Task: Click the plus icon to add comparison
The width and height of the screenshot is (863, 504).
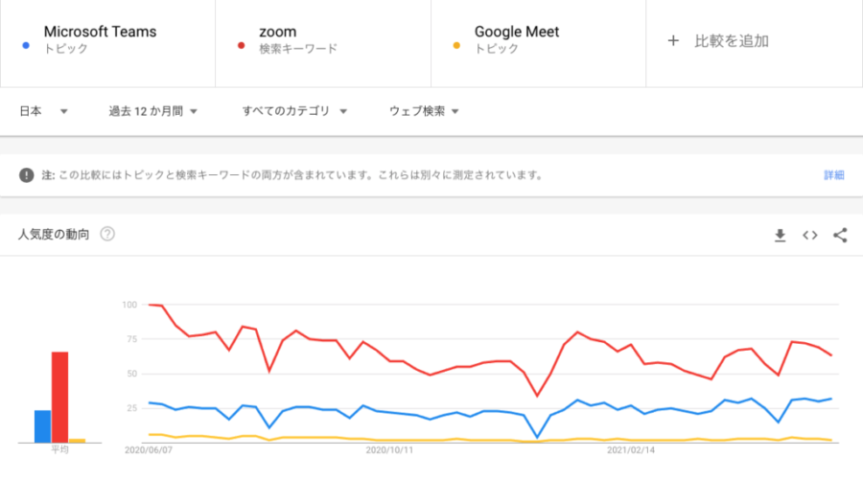Action: coord(673,41)
